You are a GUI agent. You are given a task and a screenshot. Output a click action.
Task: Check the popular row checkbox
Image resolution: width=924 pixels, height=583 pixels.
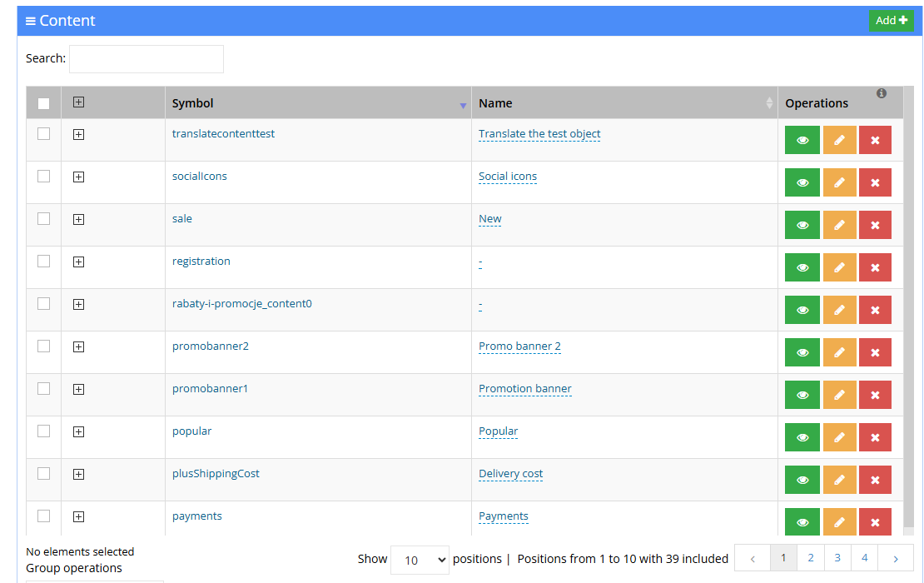point(43,431)
